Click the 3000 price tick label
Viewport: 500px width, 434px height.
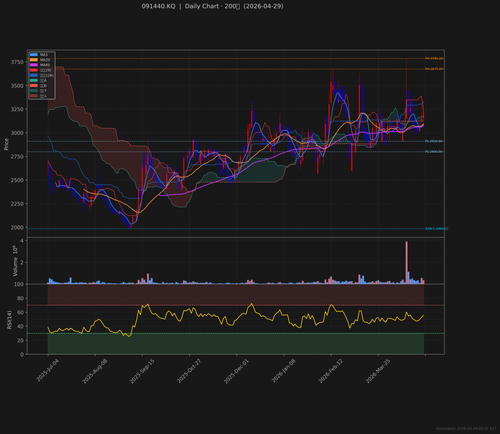tap(17, 133)
